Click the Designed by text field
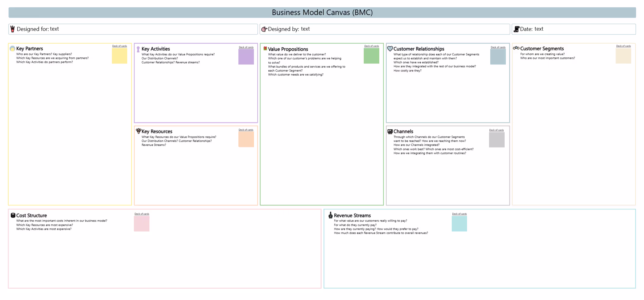The image size is (644, 300). point(385,29)
